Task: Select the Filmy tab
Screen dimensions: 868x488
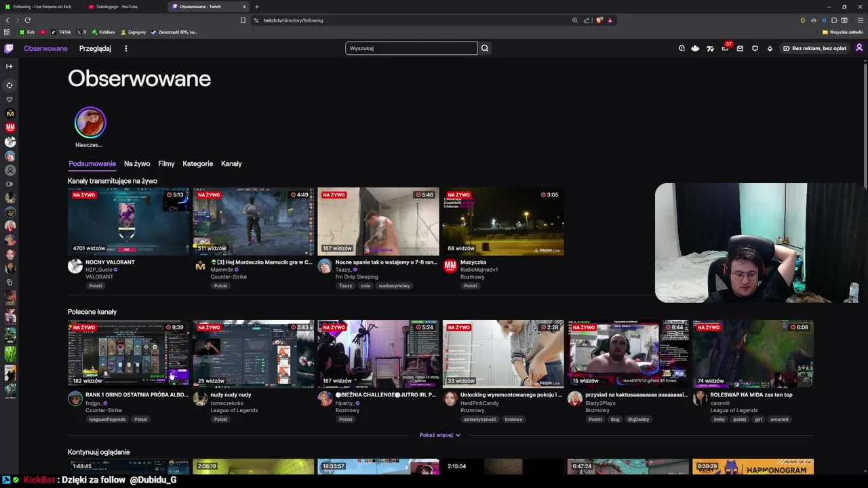Action: tap(166, 163)
